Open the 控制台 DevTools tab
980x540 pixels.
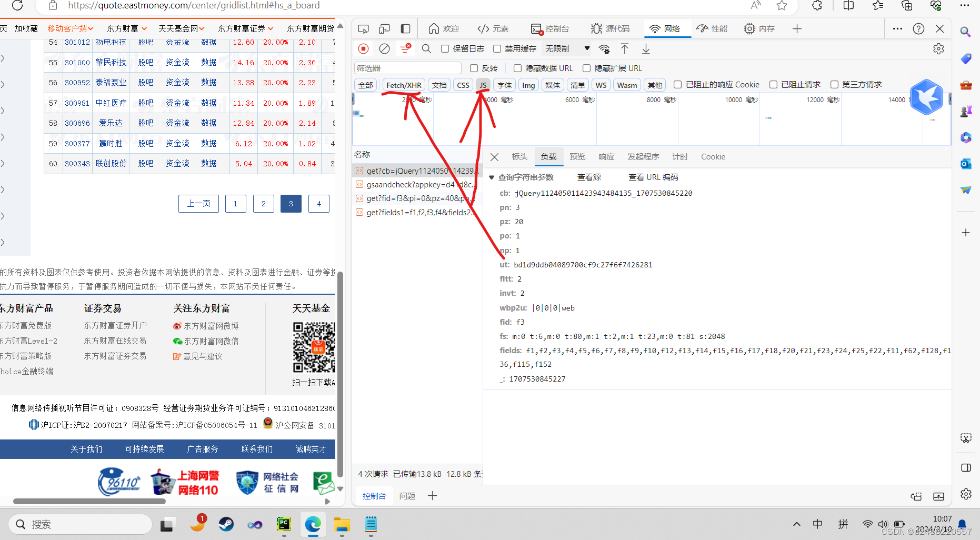tap(551, 29)
